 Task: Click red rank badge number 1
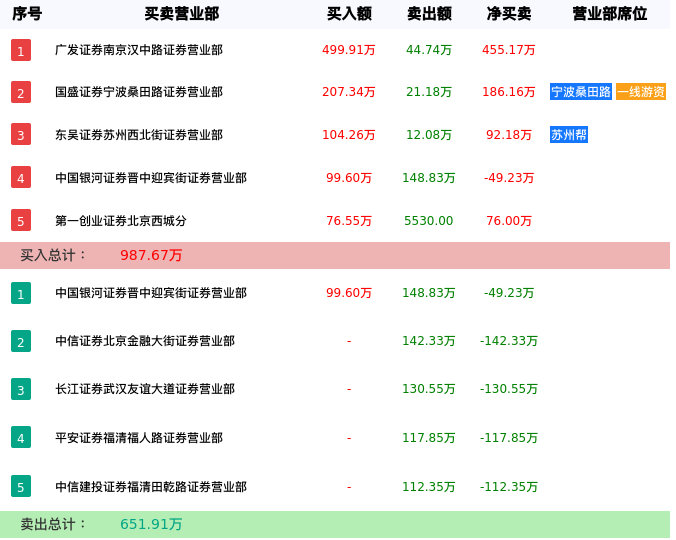(21, 50)
